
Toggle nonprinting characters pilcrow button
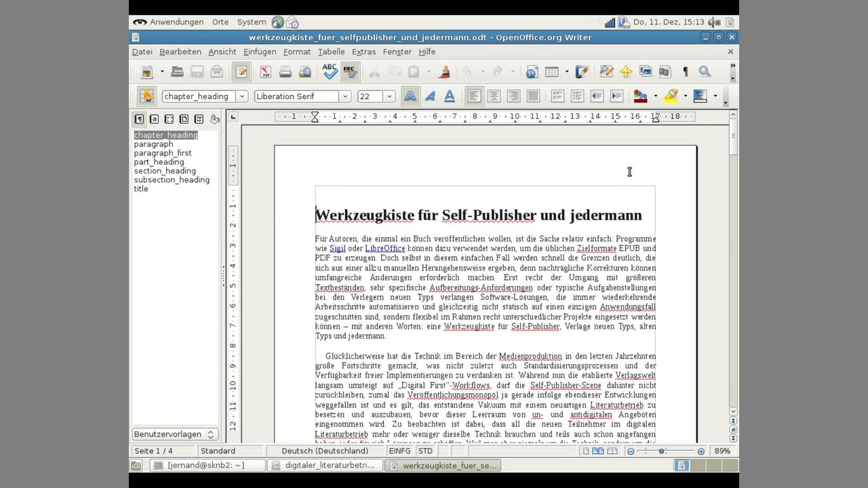pos(685,72)
